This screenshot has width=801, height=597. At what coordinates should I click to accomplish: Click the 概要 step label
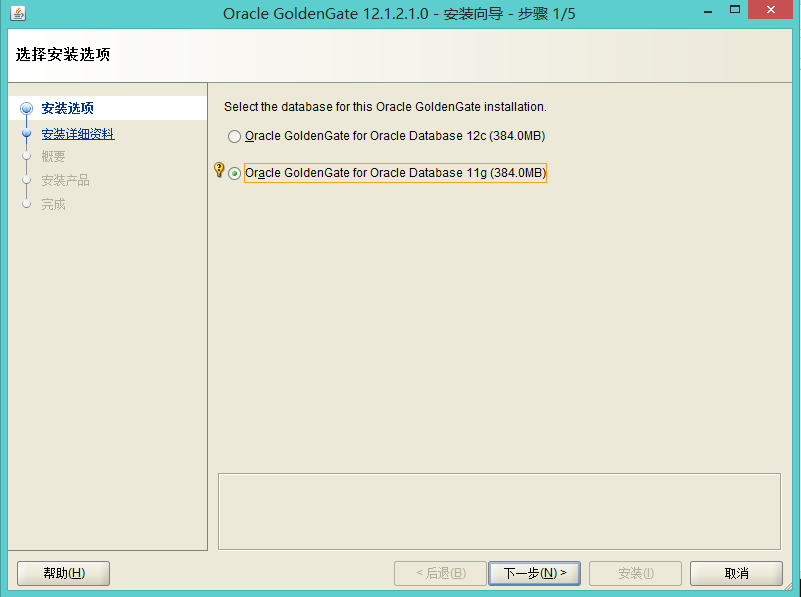point(53,156)
